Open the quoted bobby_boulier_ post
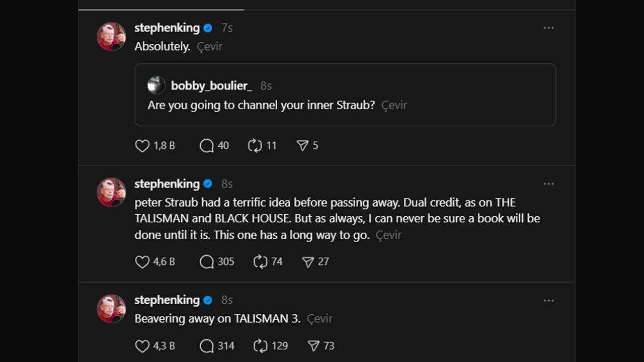Viewport: 644px width, 362px height. coord(345,95)
